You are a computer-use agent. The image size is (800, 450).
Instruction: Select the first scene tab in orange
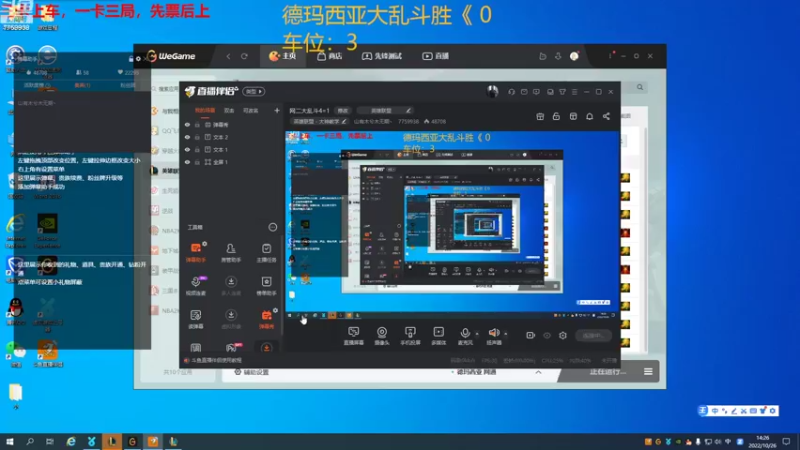click(205, 110)
